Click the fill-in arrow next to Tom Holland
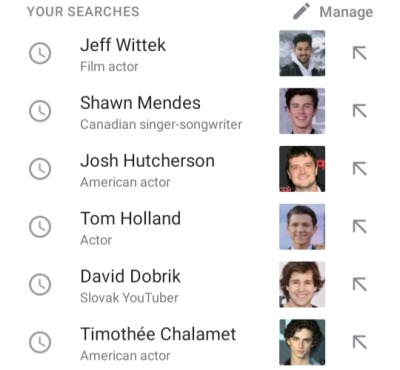This screenshot has height=370, width=400. [x=360, y=227]
